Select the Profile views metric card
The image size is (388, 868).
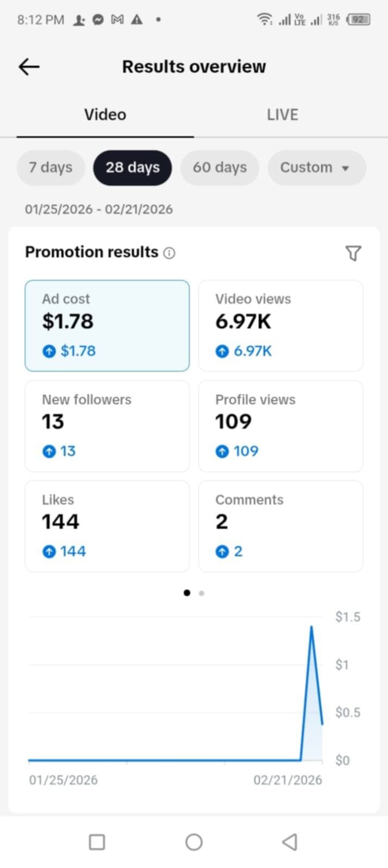point(280,426)
